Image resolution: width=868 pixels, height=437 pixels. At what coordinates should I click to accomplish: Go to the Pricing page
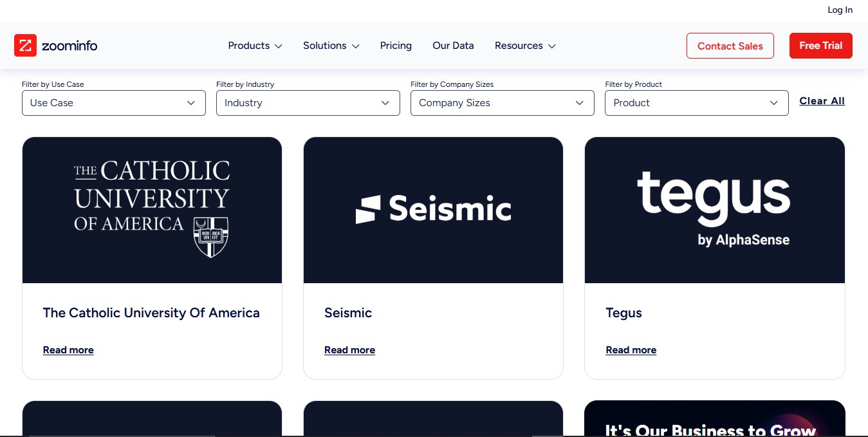(396, 46)
